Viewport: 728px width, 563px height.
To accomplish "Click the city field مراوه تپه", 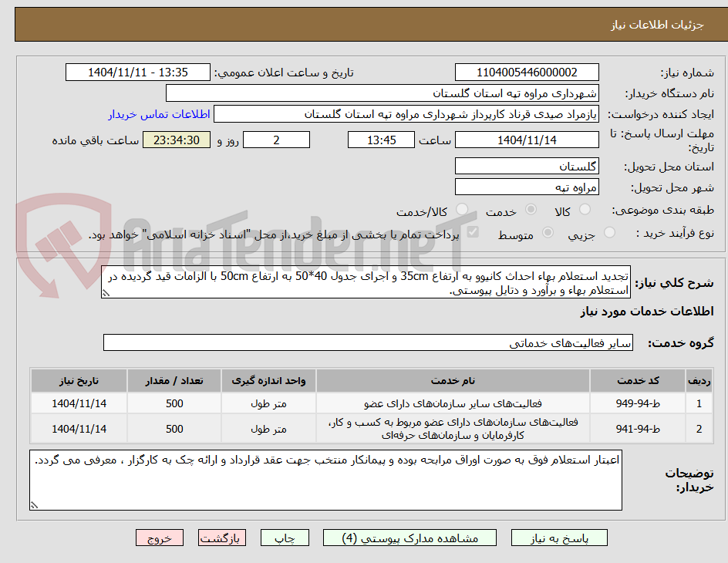I will pyautogui.click(x=527, y=187).
